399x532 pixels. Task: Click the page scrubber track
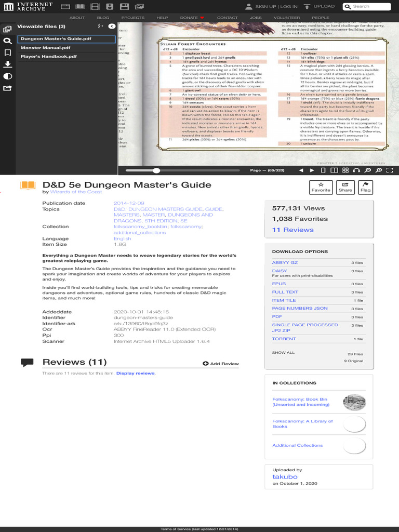[x=182, y=170]
